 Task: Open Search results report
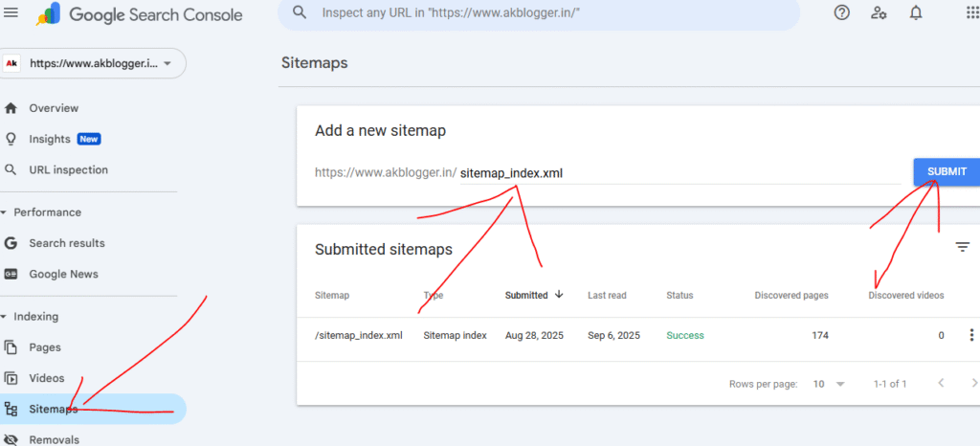click(x=67, y=243)
